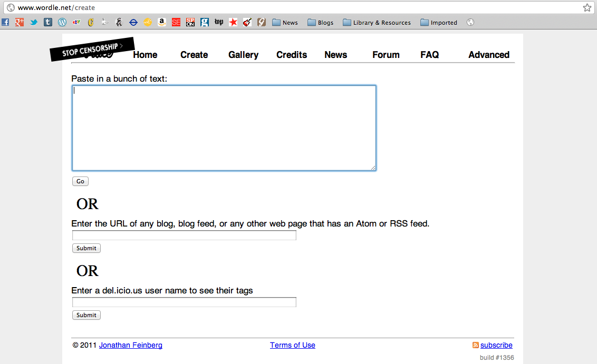597x364 pixels.
Task: Open the Forum navigation item
Action: point(386,55)
